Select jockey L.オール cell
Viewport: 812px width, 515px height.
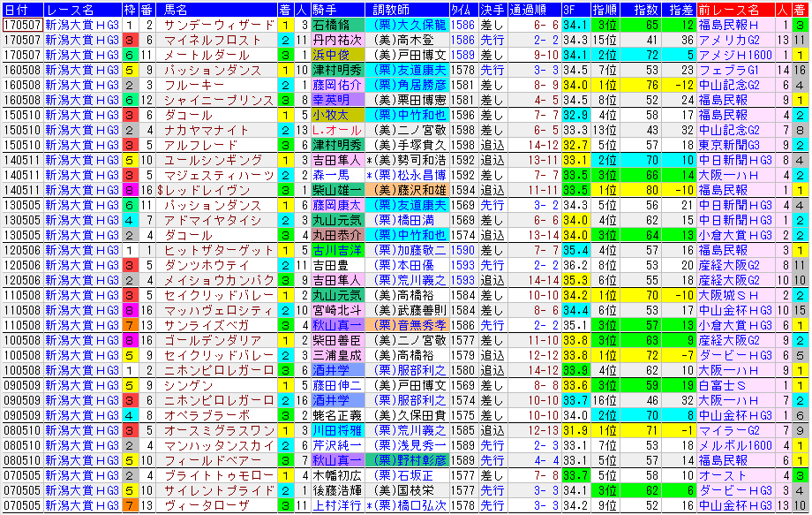[337, 130]
